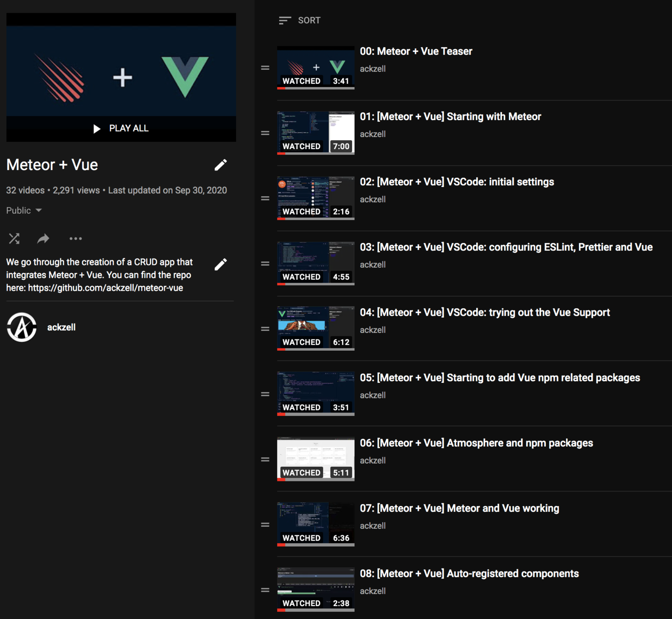This screenshot has width=672, height=619.
Task: Click drag handle for 06: Atmosphere and npm packages
Action: pos(265,459)
